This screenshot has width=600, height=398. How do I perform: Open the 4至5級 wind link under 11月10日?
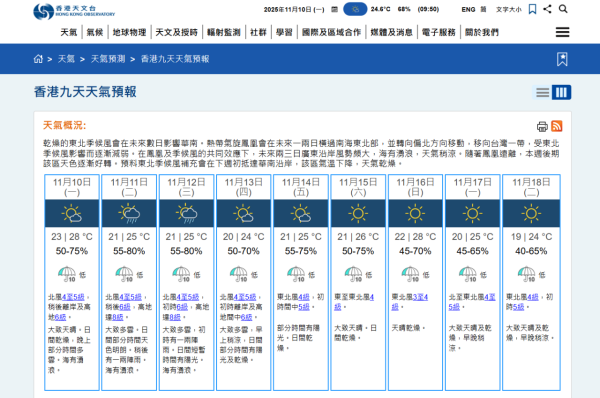click(73, 297)
